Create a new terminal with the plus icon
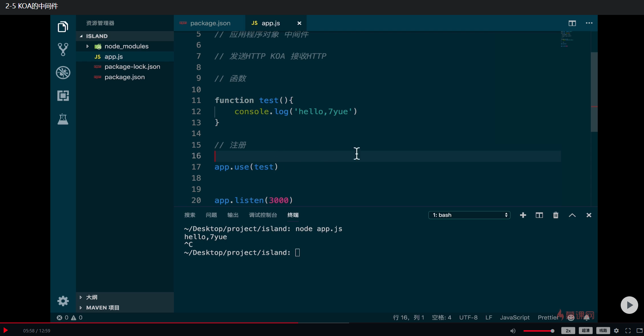Viewport: 644px width, 336px height. 523,215
